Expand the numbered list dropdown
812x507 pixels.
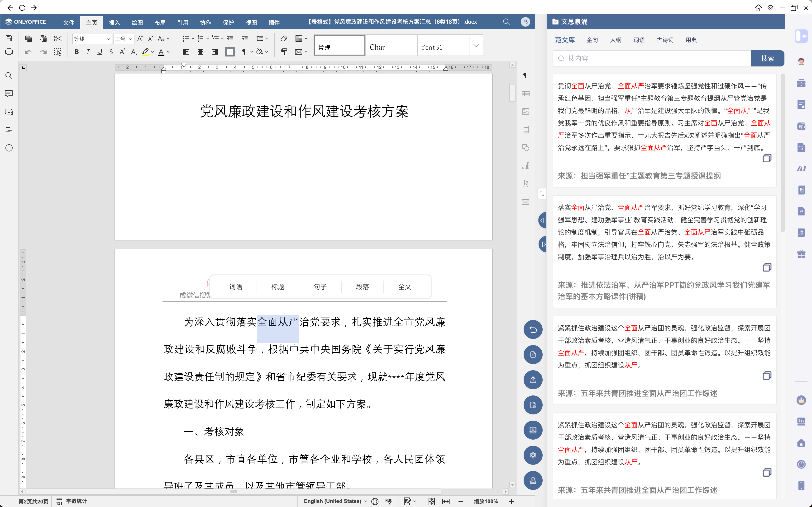208,38
